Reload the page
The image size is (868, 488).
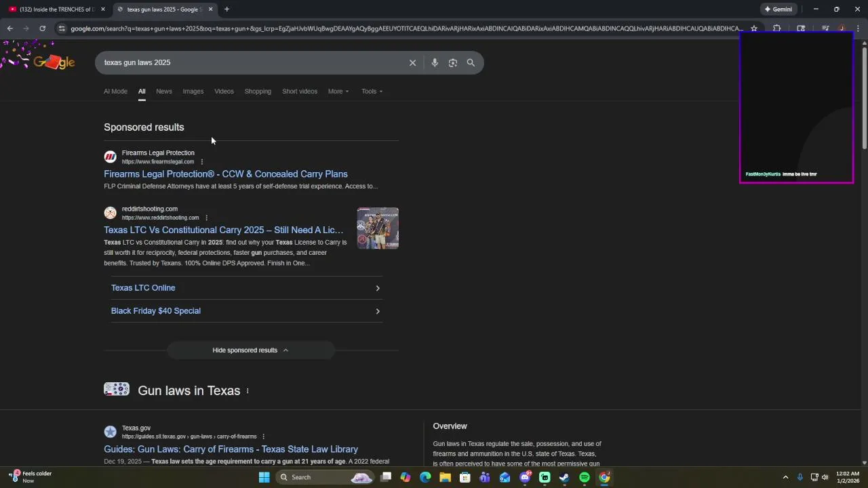(42, 28)
